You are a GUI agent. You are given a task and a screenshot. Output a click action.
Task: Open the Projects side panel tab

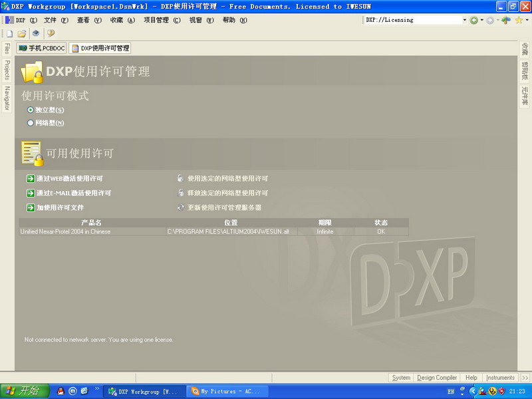click(x=7, y=70)
